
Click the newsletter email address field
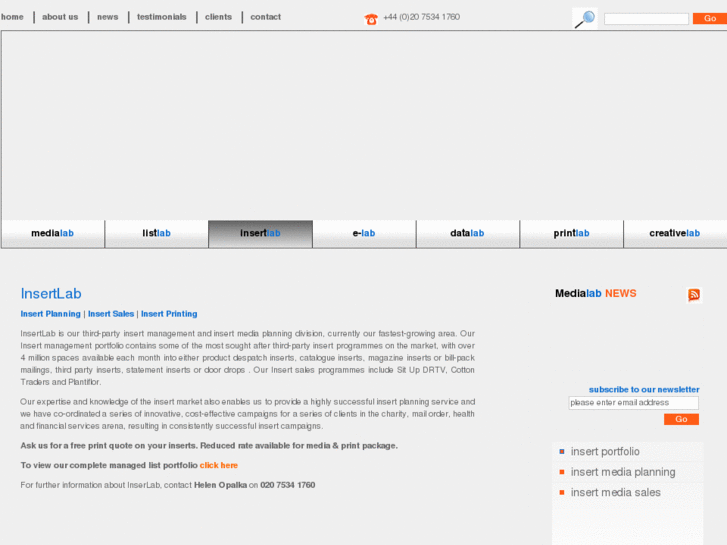click(633, 403)
